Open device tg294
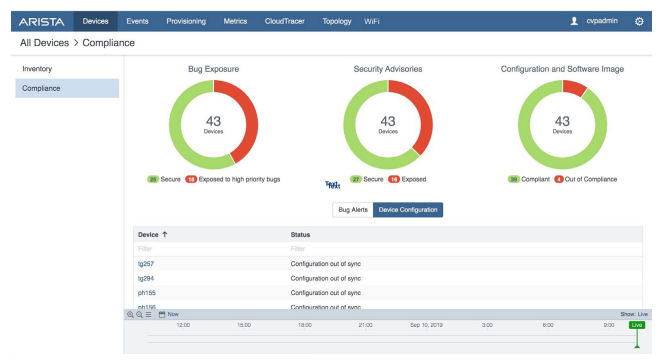 tap(146, 279)
